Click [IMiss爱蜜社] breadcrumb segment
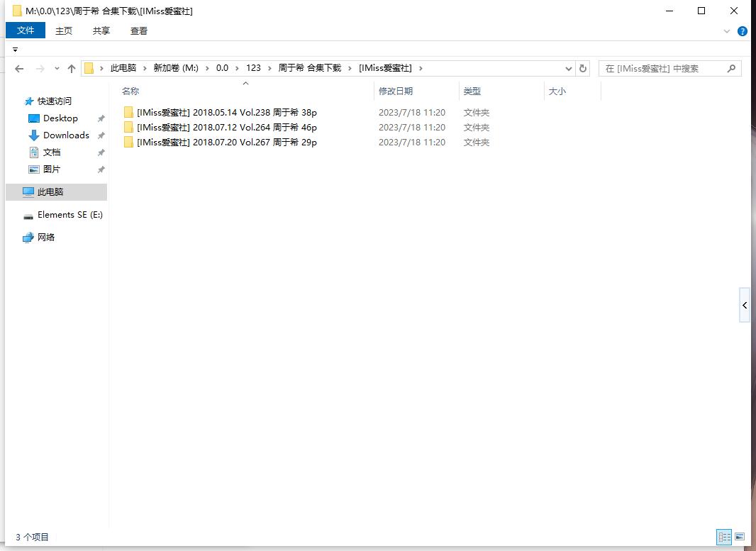Screen dimensions: 756x551 [x=385, y=68]
